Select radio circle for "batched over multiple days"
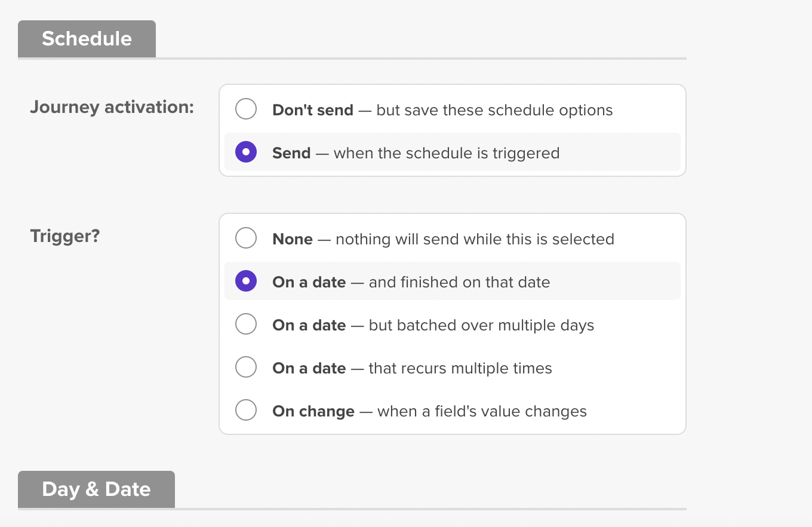Screen dimensions: 812x527 click(x=246, y=324)
